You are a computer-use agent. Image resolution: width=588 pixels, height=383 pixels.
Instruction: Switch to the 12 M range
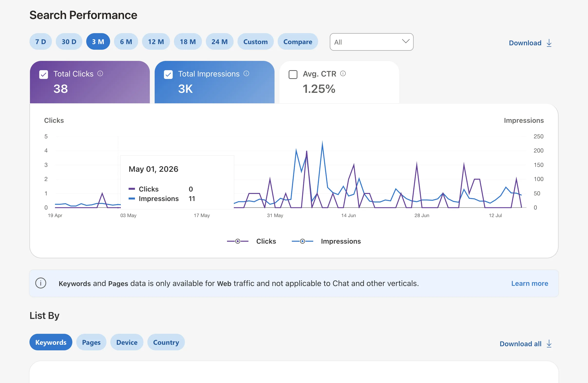click(x=156, y=42)
